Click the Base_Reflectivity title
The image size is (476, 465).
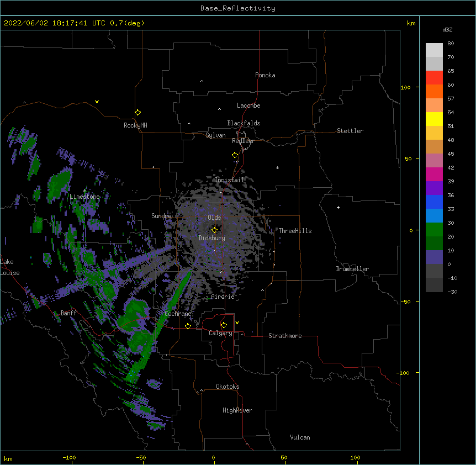238,8
